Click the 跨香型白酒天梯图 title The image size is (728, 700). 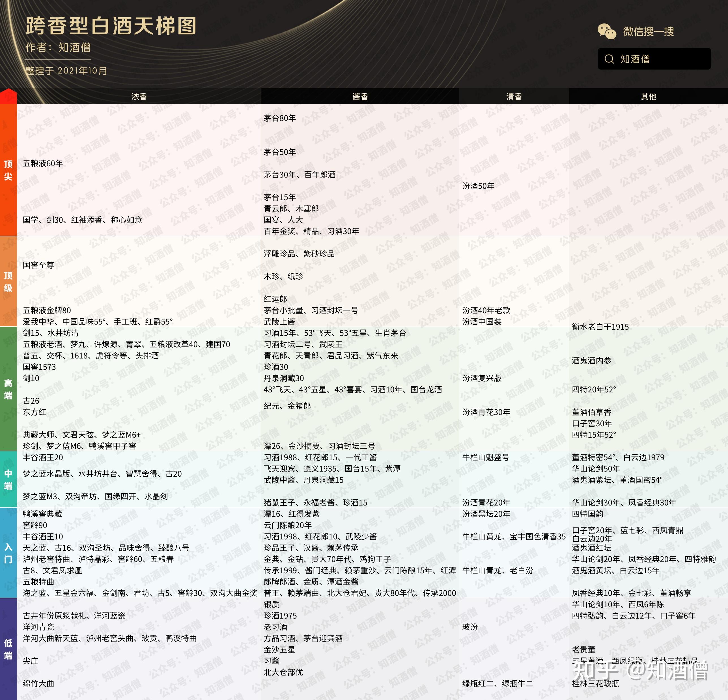[x=111, y=26]
